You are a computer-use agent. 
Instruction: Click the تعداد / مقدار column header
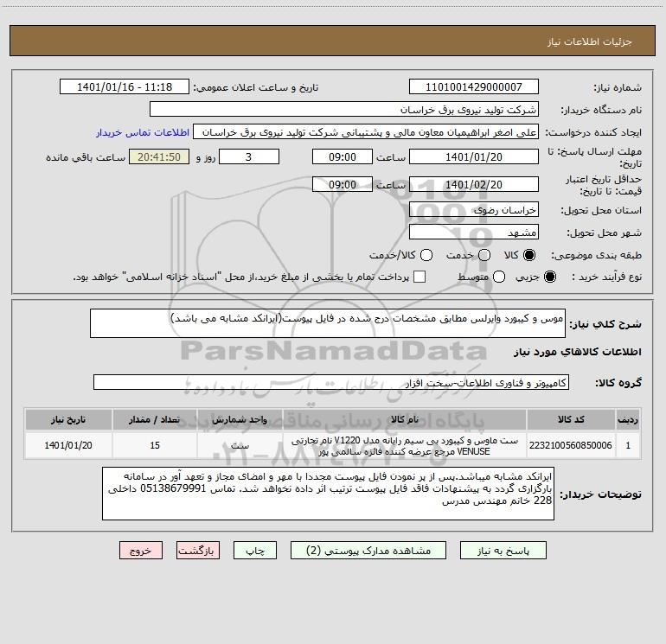(155, 419)
